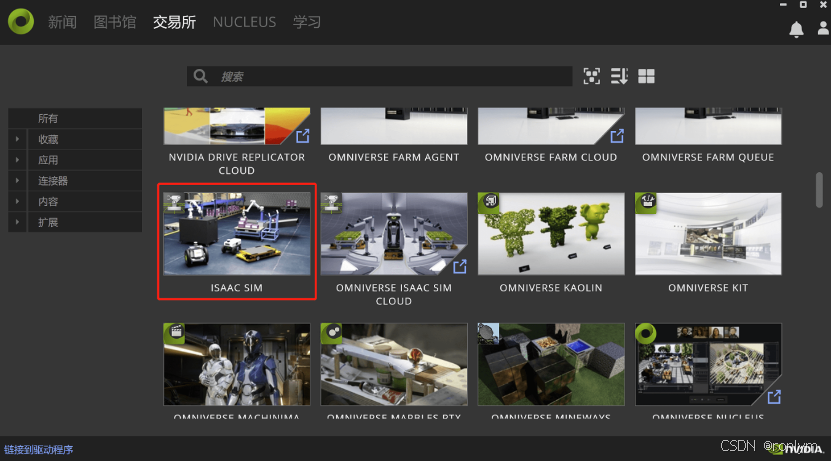This screenshot has height=462, width=832.
Task: Expand the 内容 category
Action: pos(18,202)
